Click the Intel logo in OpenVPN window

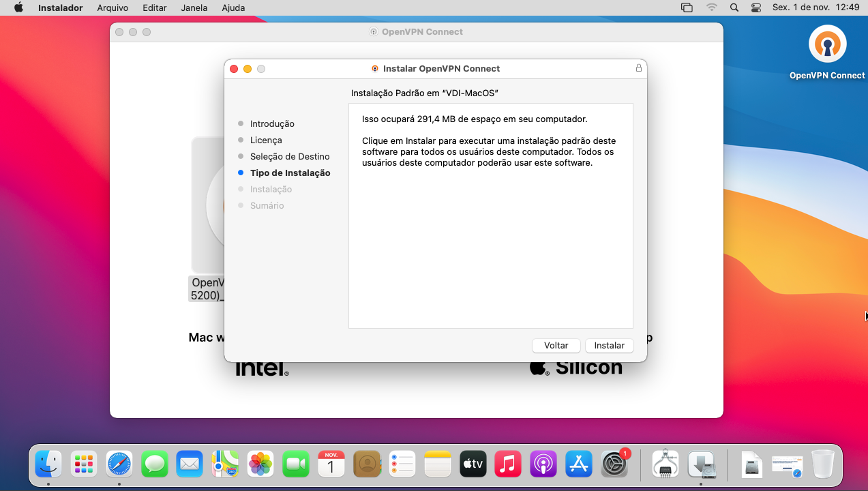[x=262, y=369]
